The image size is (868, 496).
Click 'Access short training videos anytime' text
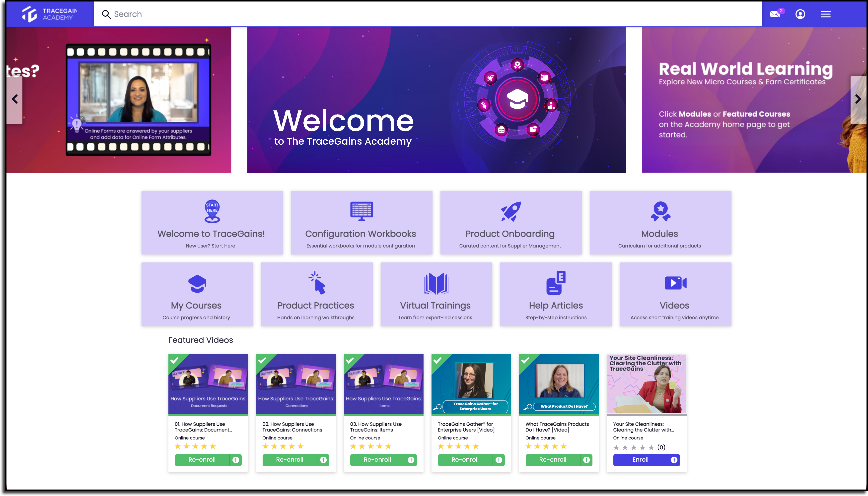674,317
